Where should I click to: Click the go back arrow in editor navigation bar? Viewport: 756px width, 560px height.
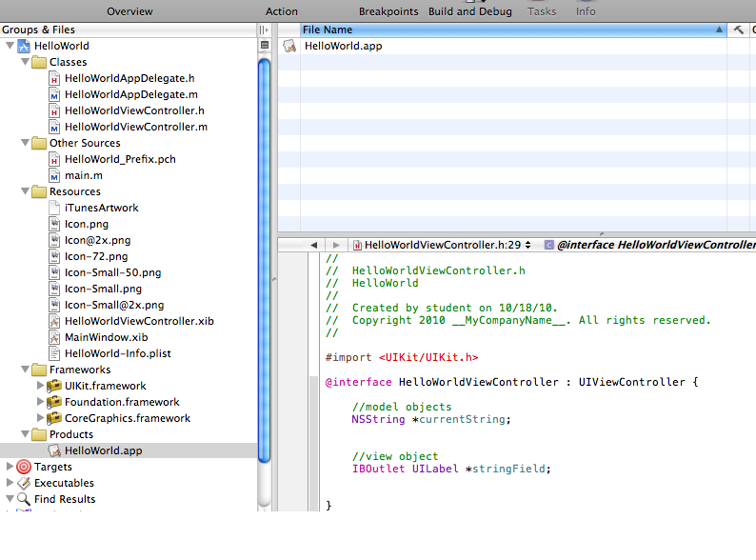point(314,245)
